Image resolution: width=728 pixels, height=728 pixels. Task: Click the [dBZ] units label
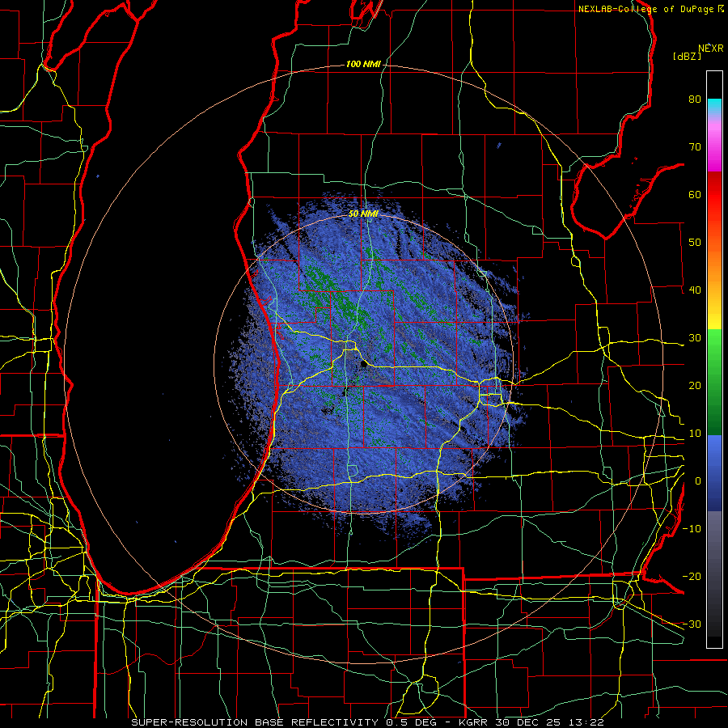(x=687, y=56)
